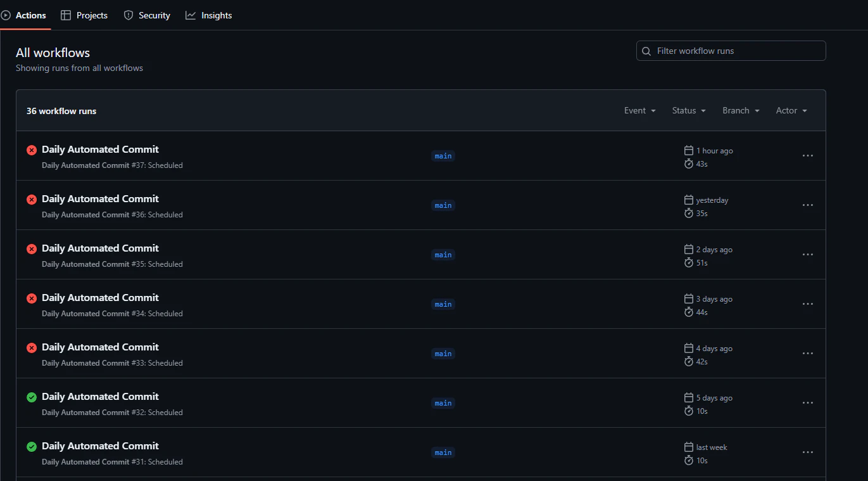Click the "Daily Automated Commit #37: Scheduled" subtitle

[x=112, y=165]
